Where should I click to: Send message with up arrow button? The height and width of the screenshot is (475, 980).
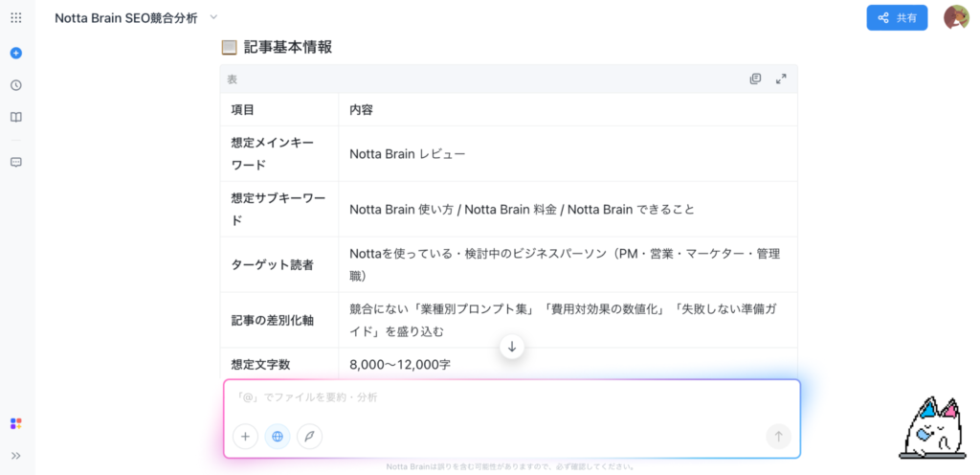(x=779, y=437)
